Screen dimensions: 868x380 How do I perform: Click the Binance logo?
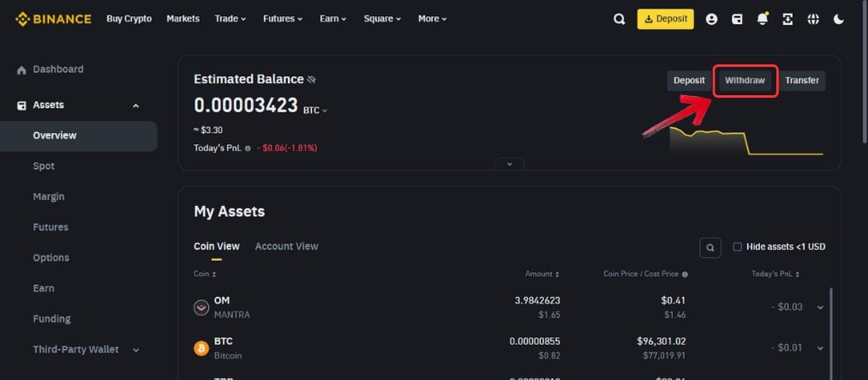pos(53,19)
